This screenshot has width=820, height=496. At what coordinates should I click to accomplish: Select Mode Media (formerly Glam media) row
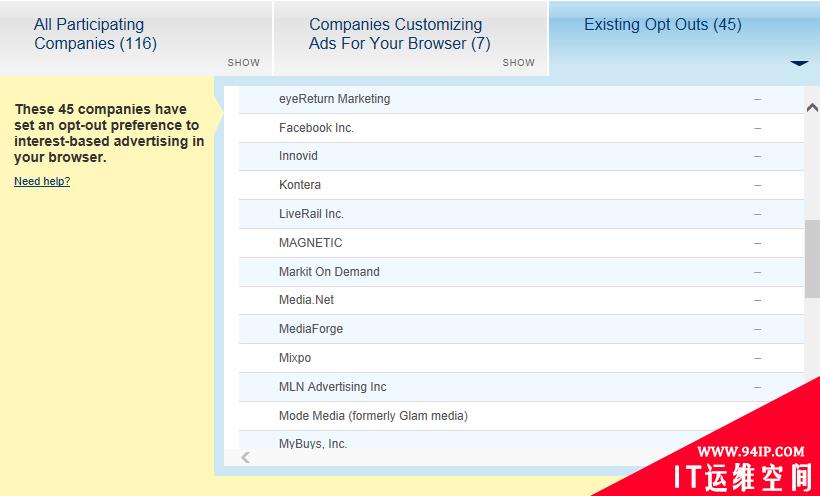[521, 416]
